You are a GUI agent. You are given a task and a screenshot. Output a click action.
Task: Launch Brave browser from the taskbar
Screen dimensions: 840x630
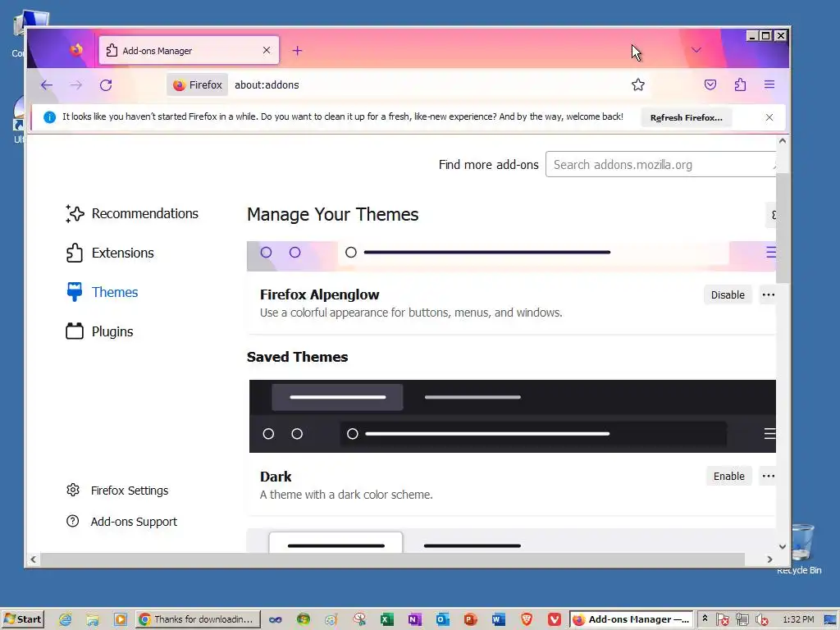click(527, 619)
